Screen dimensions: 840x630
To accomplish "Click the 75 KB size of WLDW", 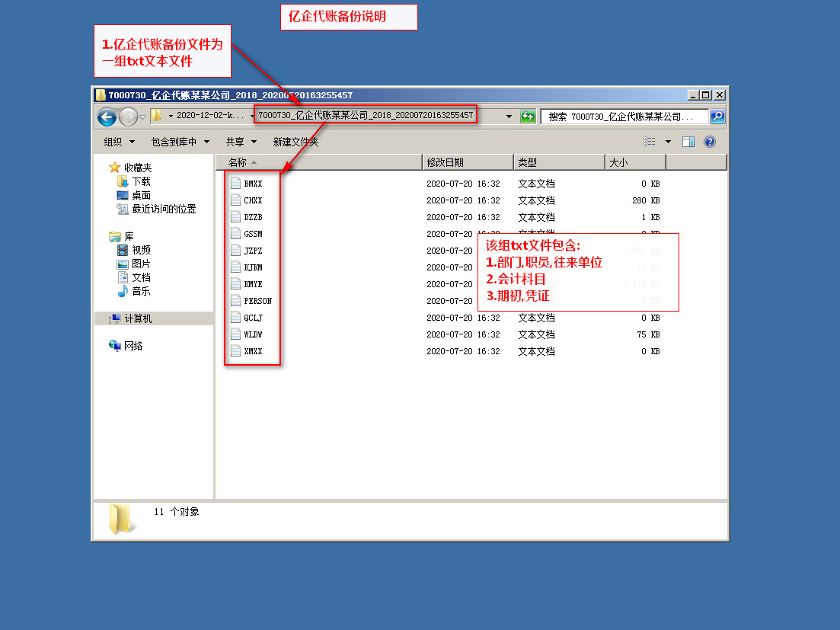I will click(648, 334).
